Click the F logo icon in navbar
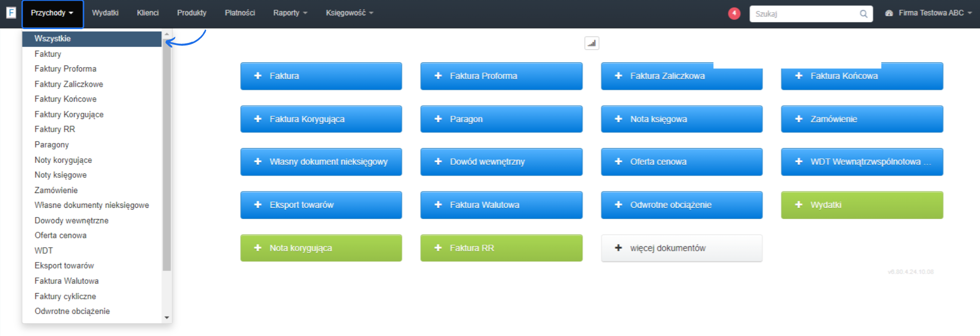 click(11, 13)
